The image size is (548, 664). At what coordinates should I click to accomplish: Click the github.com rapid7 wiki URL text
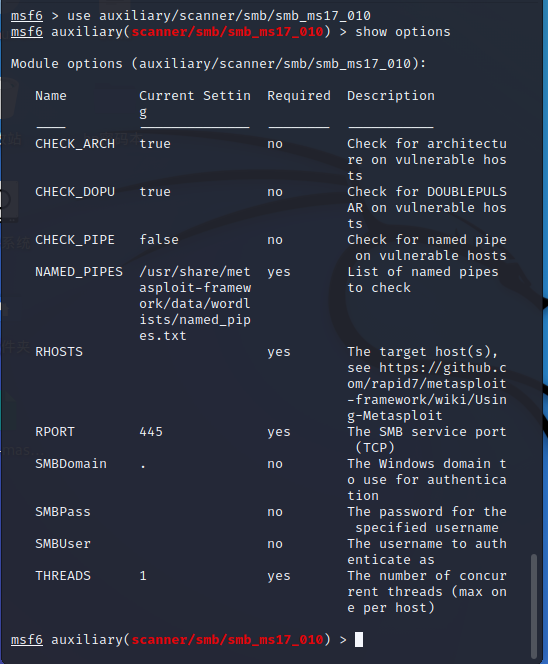tap(427, 392)
